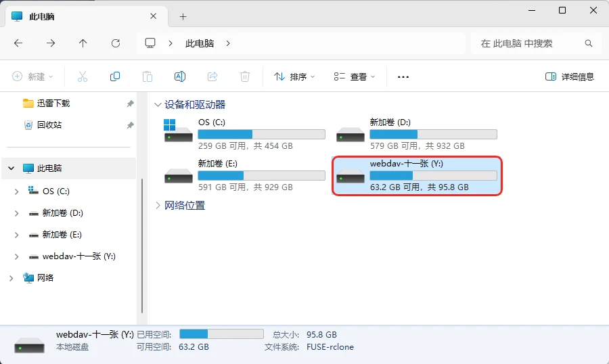Click the D: drive usage bar
Screen dimensions: 609x364
(433, 135)
